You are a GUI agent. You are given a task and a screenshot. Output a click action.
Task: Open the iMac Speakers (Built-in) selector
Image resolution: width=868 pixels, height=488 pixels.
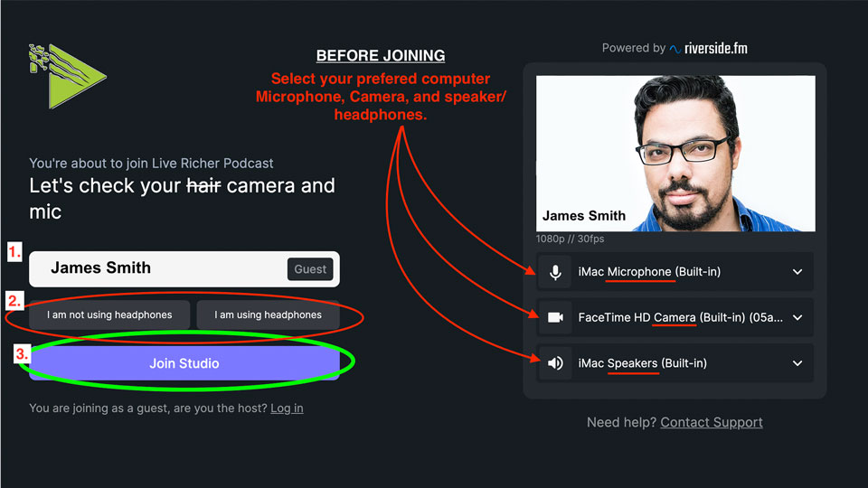point(675,363)
